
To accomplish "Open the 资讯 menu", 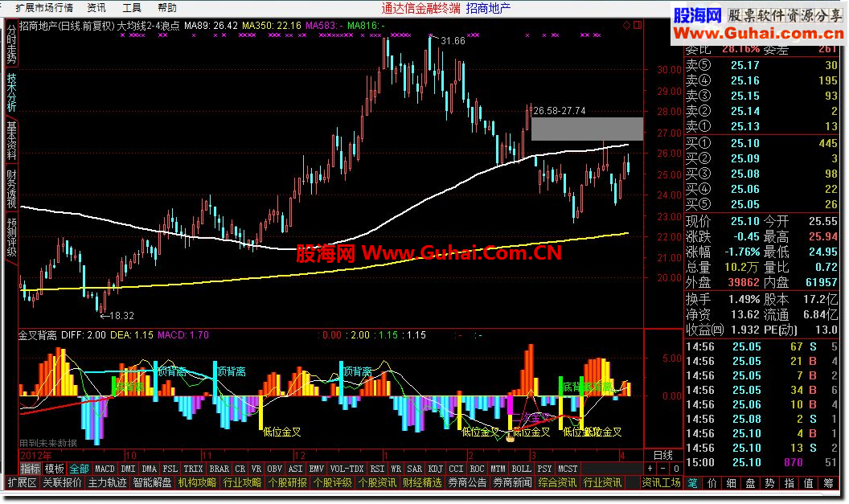I will [x=96, y=7].
